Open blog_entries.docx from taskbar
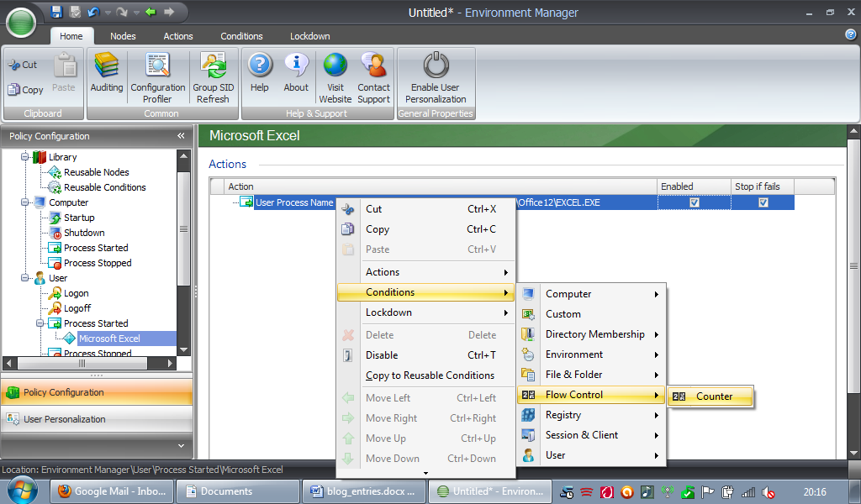This screenshot has height=504, width=861. [x=364, y=491]
